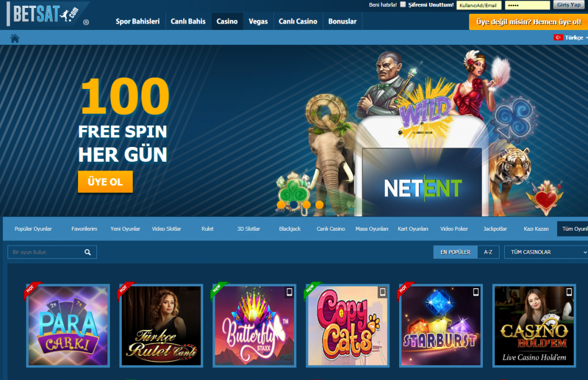
Task: Click the mobile device icon on Starburst tile
Action: pyautogui.click(x=475, y=292)
